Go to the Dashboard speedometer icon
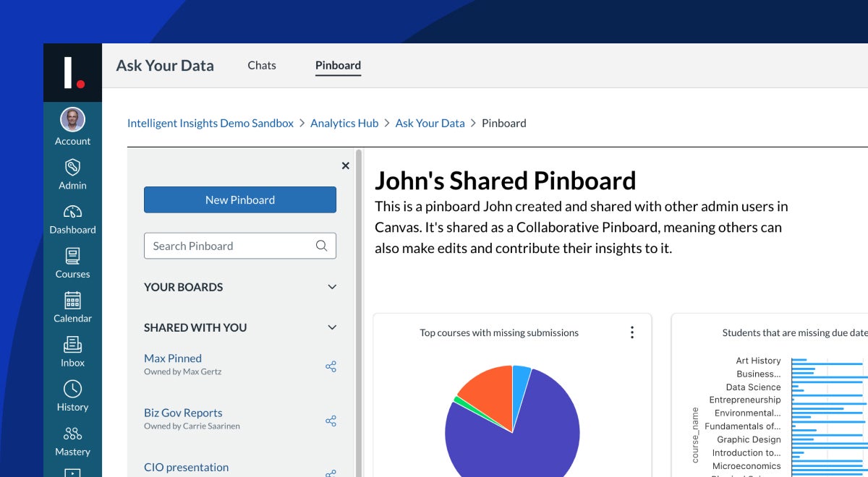868x477 pixels. pos(72,212)
